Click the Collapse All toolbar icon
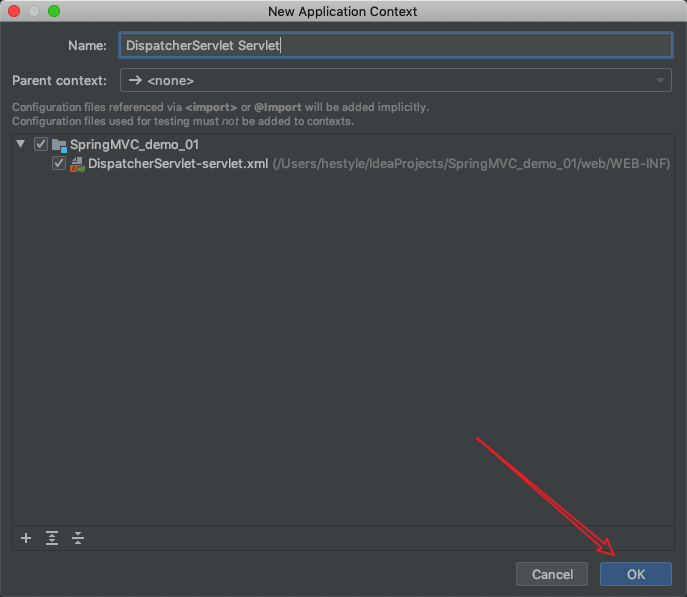 78,538
